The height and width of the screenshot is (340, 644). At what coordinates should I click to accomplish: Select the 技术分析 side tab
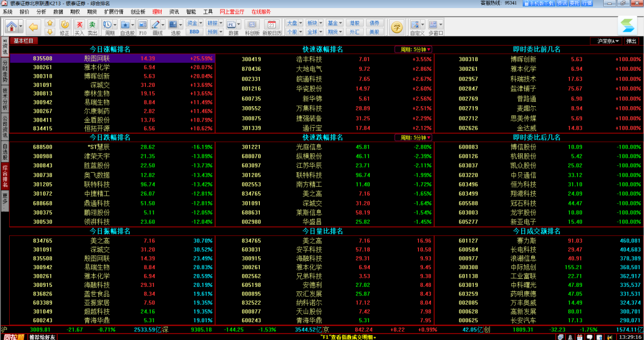pyautogui.click(x=5, y=99)
